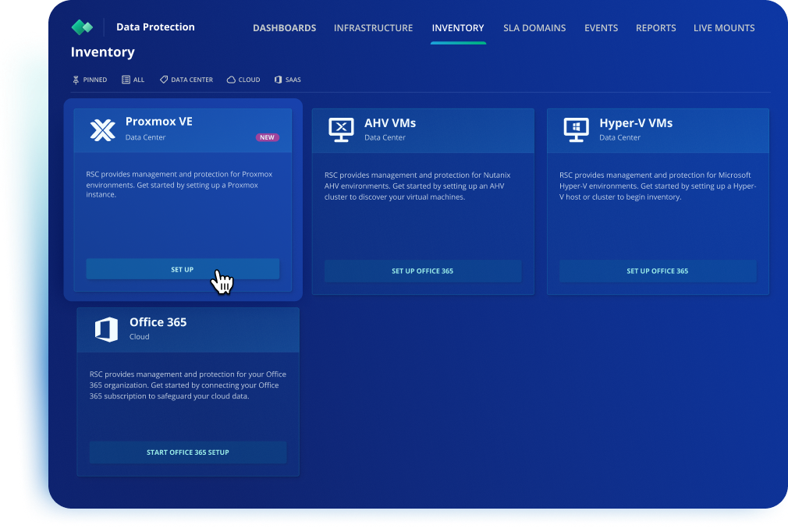Click the Hyper-V VMs monitor icon
Viewport: 788px width, 532px height.
pos(576,129)
